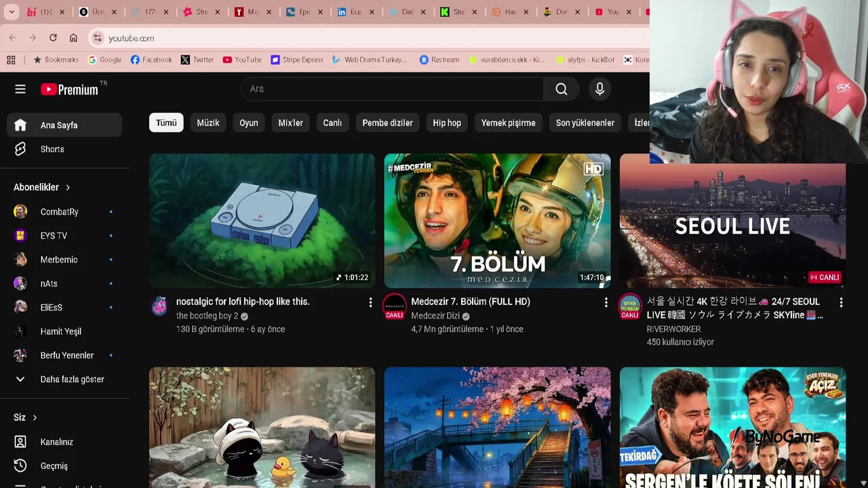Open Ana Sayfa in the sidebar
The width and height of the screenshot is (868, 488).
(64, 125)
